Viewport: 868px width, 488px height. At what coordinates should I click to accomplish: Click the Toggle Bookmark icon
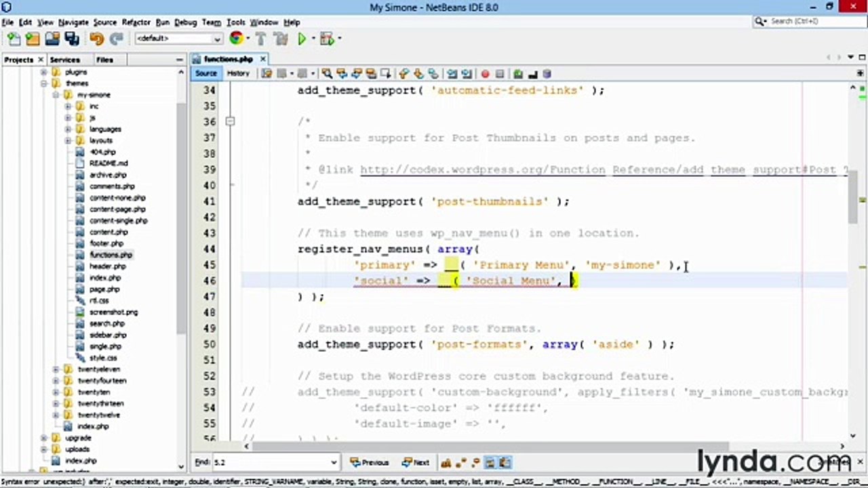point(433,73)
